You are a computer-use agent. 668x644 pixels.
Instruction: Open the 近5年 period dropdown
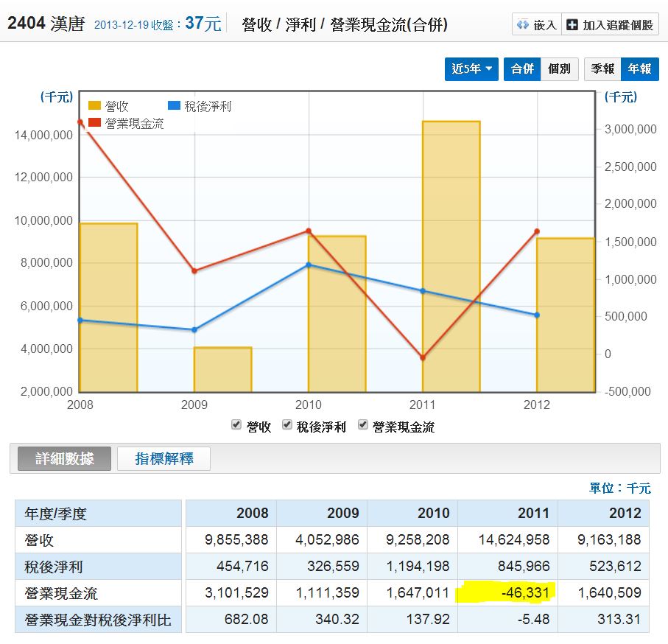point(471,69)
